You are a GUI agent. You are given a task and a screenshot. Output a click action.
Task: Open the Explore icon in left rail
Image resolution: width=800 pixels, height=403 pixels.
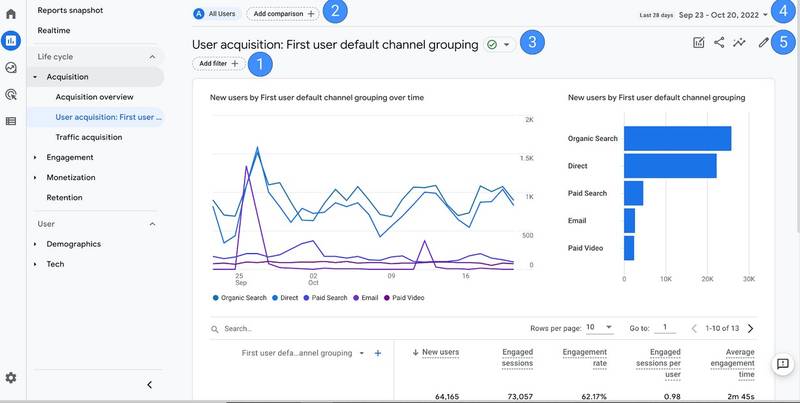click(11, 67)
